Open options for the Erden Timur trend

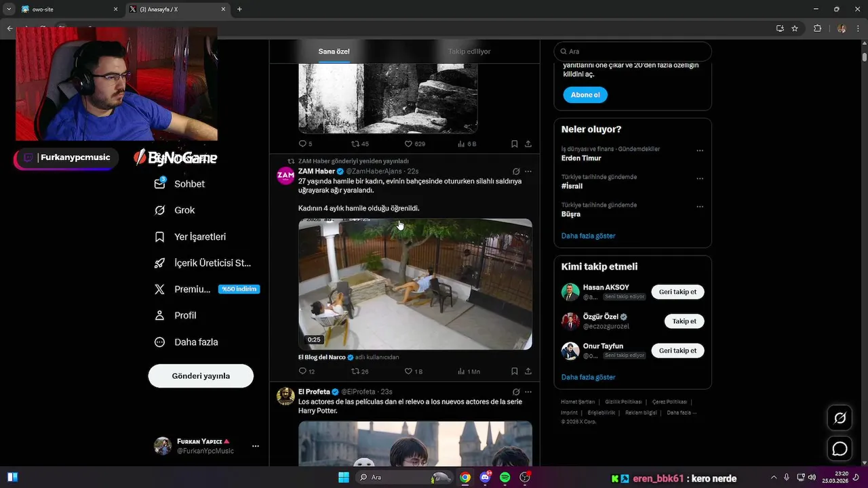(x=700, y=150)
